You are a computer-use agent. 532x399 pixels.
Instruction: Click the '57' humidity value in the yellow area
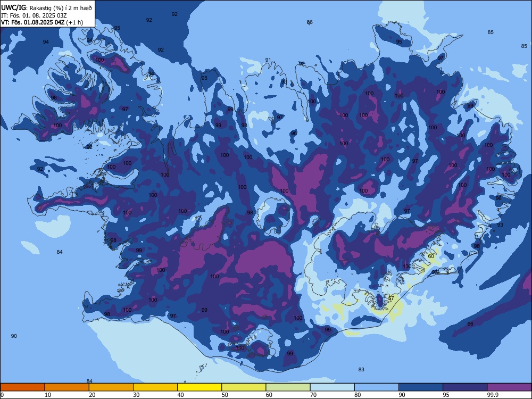click(391, 298)
